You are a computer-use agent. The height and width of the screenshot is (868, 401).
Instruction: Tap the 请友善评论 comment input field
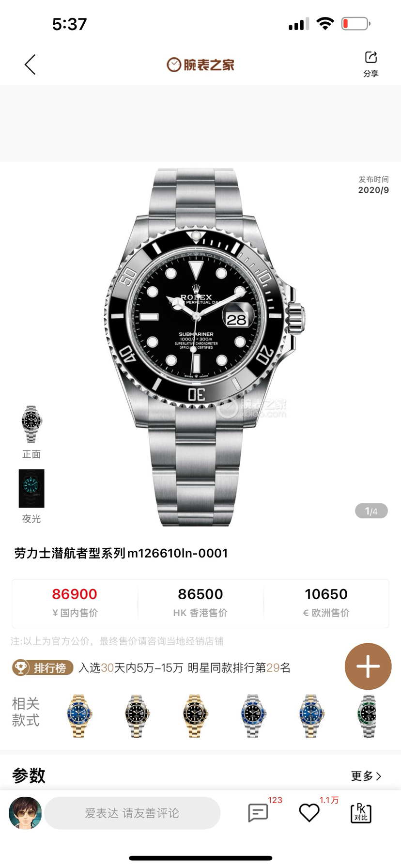click(132, 813)
